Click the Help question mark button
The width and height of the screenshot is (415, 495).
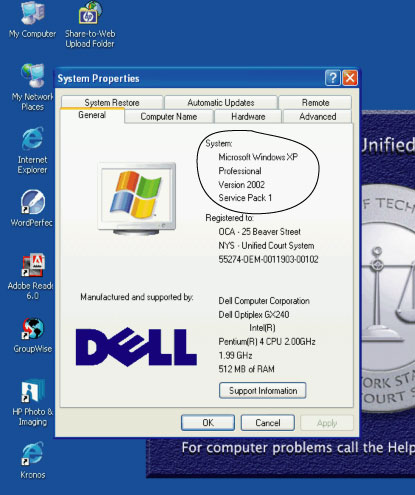[332, 78]
